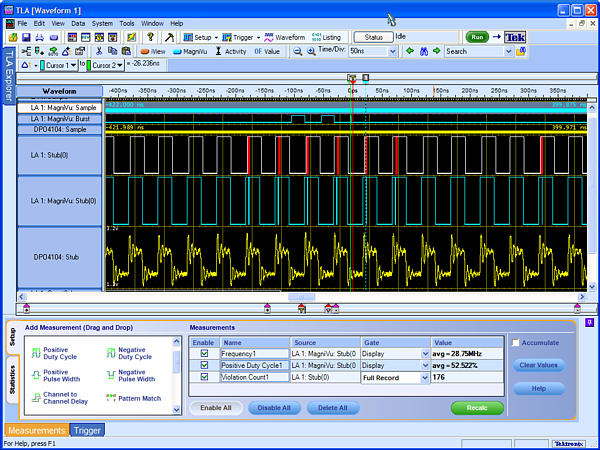Click the Cut scissors icon
Viewport: 600px width, 450px height.
(x=99, y=51)
